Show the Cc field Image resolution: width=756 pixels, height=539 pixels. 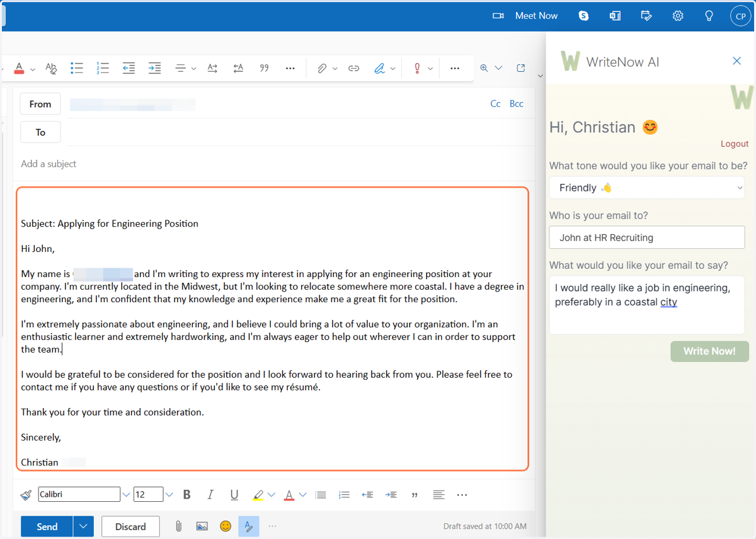(x=496, y=104)
